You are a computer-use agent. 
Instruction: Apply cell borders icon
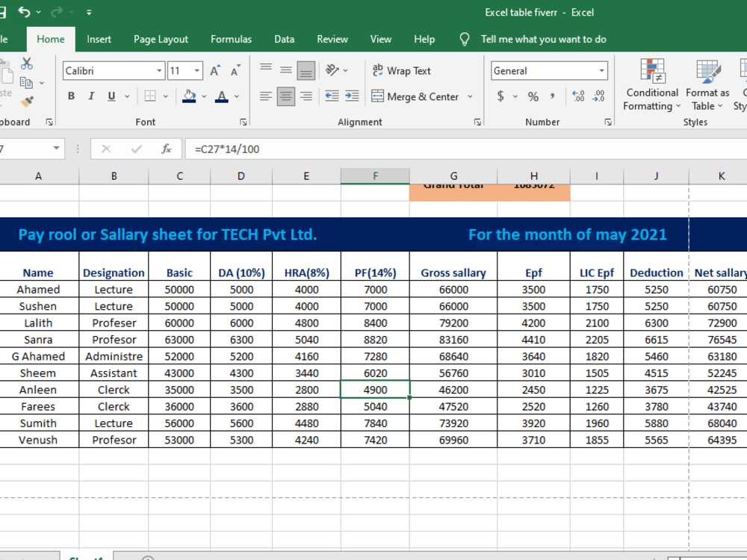(x=150, y=96)
